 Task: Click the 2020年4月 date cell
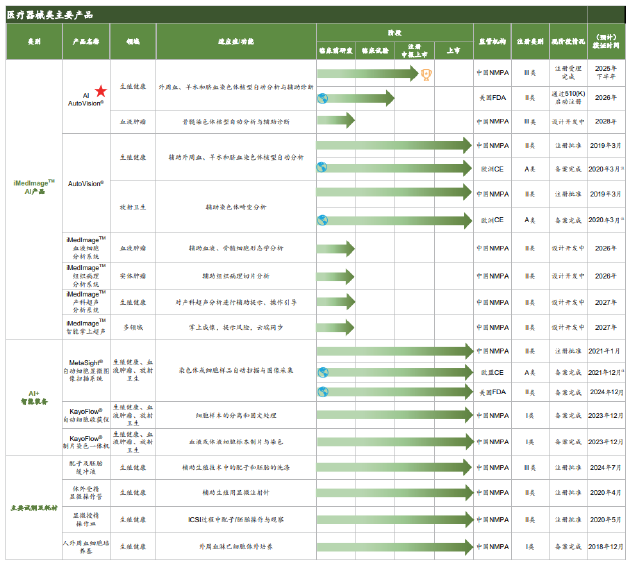pyautogui.click(x=606, y=493)
